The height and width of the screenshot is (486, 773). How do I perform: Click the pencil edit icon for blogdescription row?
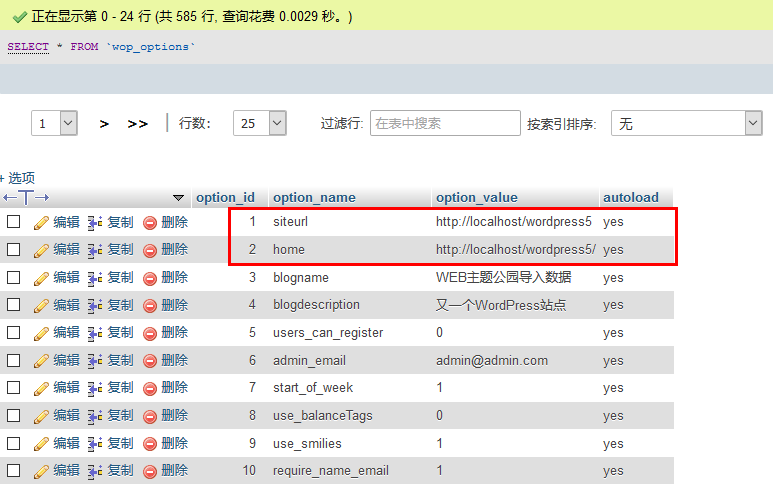click(x=41, y=305)
